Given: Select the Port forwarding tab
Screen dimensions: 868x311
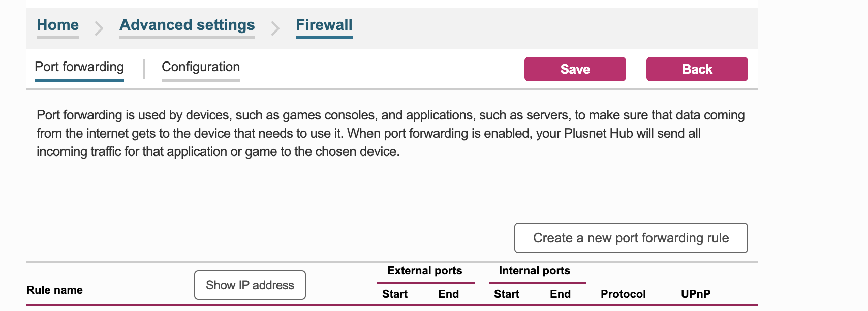Looking at the screenshot, I should point(79,67).
